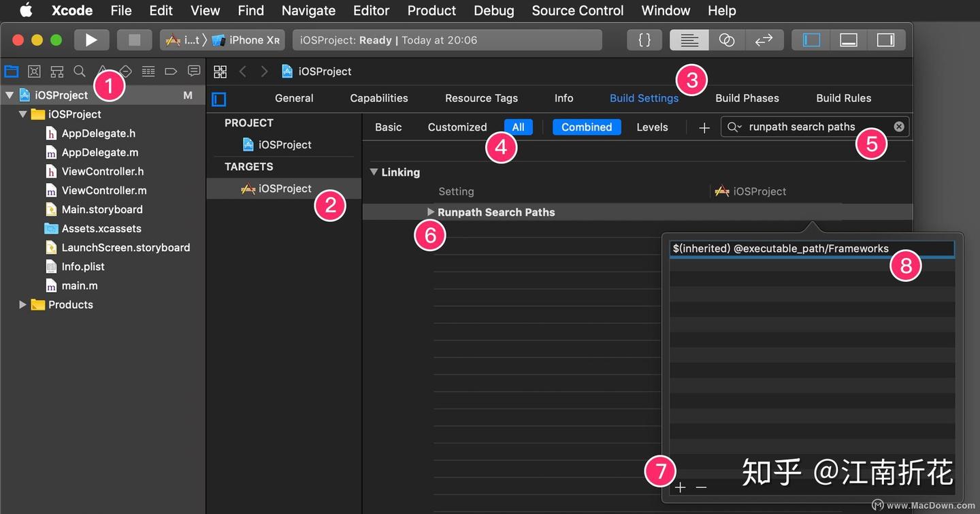Select the Customized filter button
This screenshot has width=980, height=514.
(457, 127)
